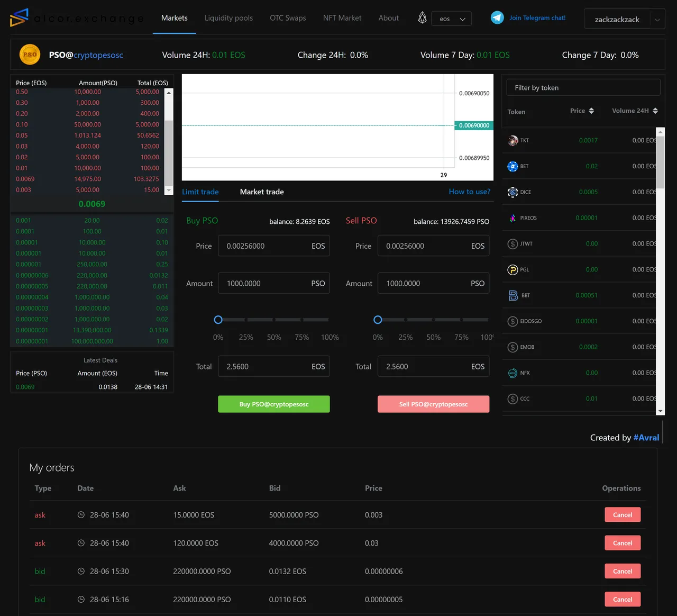Image resolution: width=677 pixels, height=616 pixels.
Task: Click the token list scrollbar down arrow
Action: [660, 411]
